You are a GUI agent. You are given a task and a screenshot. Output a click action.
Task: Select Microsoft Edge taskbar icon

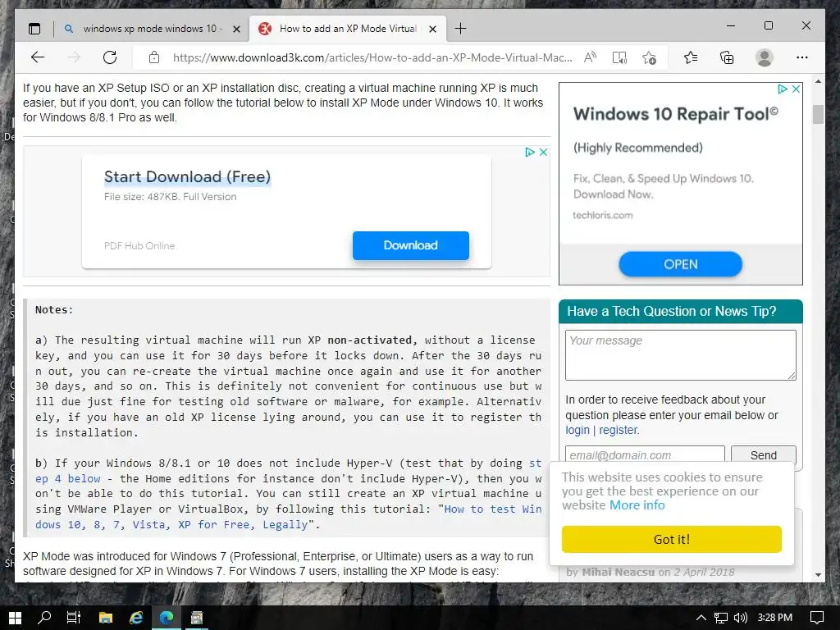click(167, 618)
